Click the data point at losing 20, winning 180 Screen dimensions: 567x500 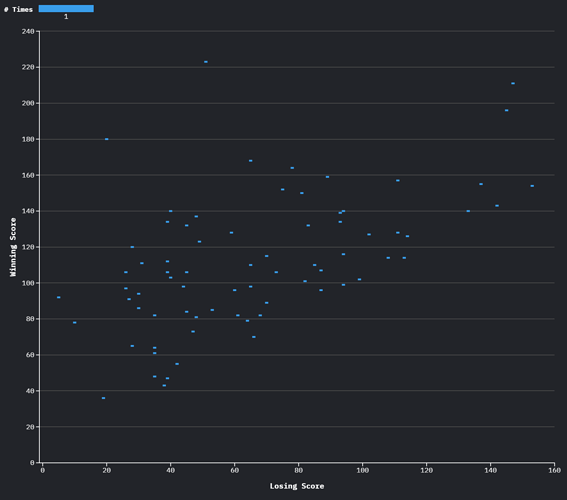coord(106,139)
